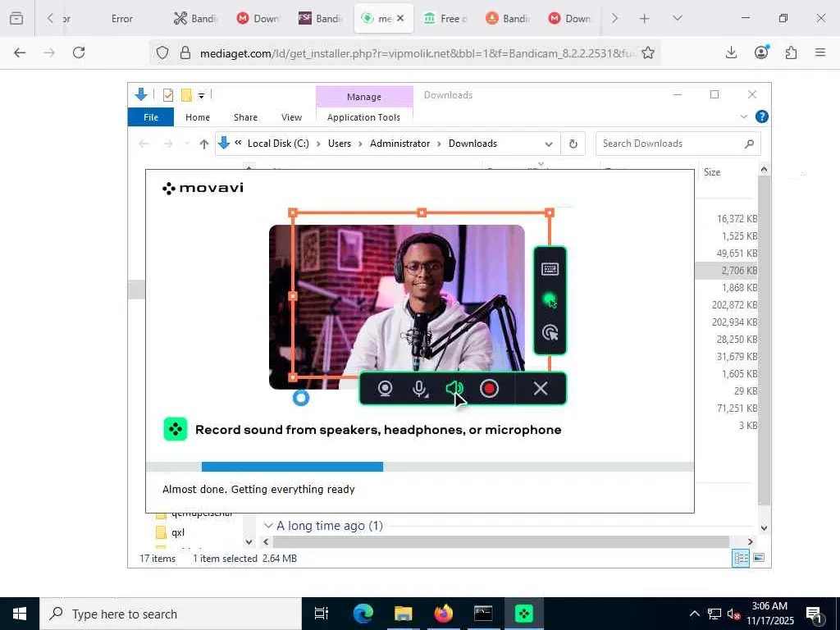This screenshot has width=840, height=630.
Task: Switch to the Error tab
Action: [x=121, y=18]
